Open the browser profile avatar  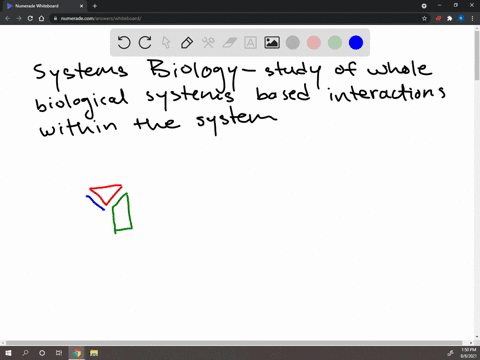[x=461, y=18]
